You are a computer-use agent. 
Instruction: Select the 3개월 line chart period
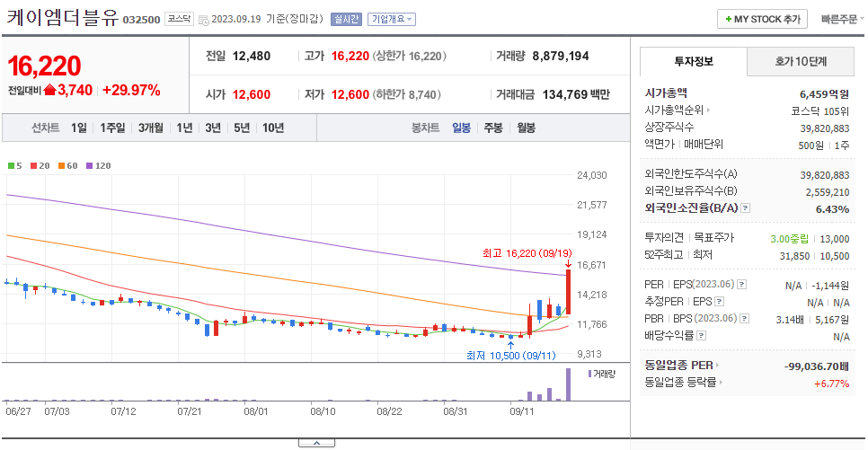pos(151,128)
